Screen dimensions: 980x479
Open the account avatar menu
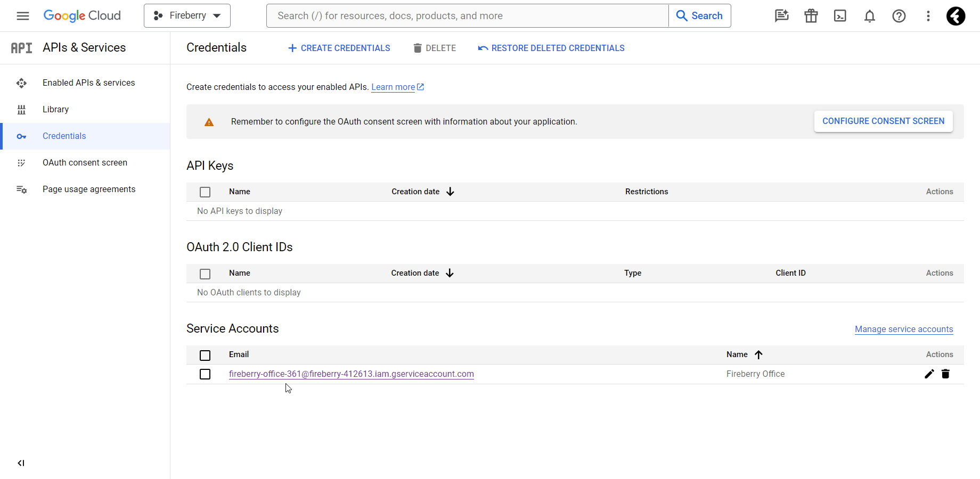click(956, 16)
